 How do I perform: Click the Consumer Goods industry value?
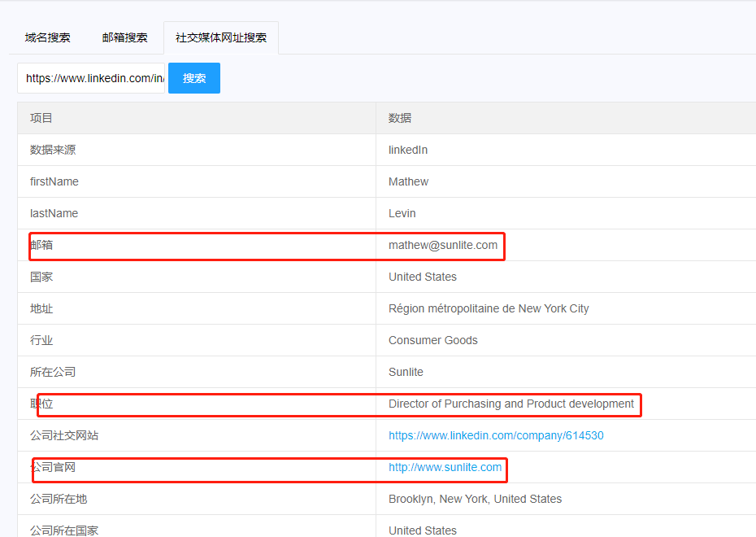pyautogui.click(x=432, y=340)
